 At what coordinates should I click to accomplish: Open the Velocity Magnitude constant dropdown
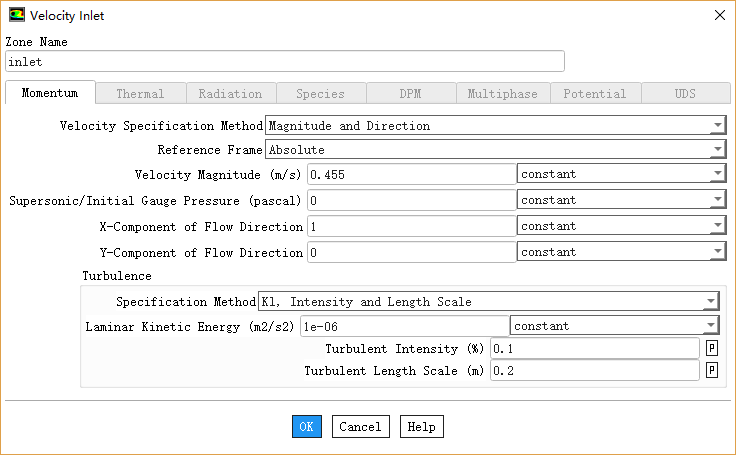click(621, 174)
